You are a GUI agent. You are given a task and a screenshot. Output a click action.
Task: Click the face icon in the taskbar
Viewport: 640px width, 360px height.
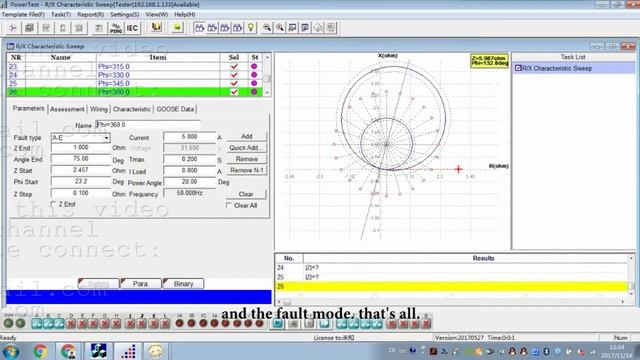click(155, 351)
